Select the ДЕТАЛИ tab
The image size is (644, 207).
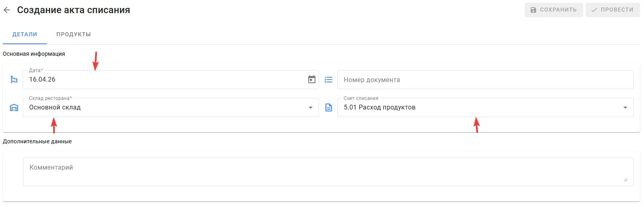pyautogui.click(x=25, y=34)
